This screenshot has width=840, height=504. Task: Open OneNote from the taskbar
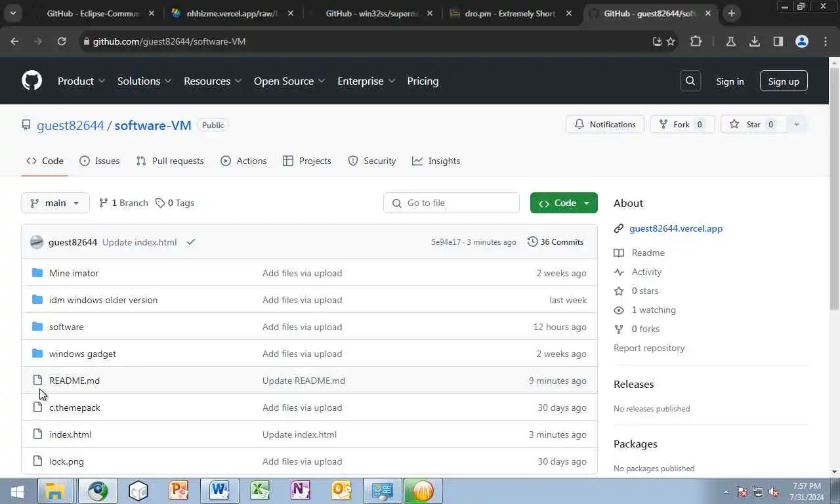point(301,491)
